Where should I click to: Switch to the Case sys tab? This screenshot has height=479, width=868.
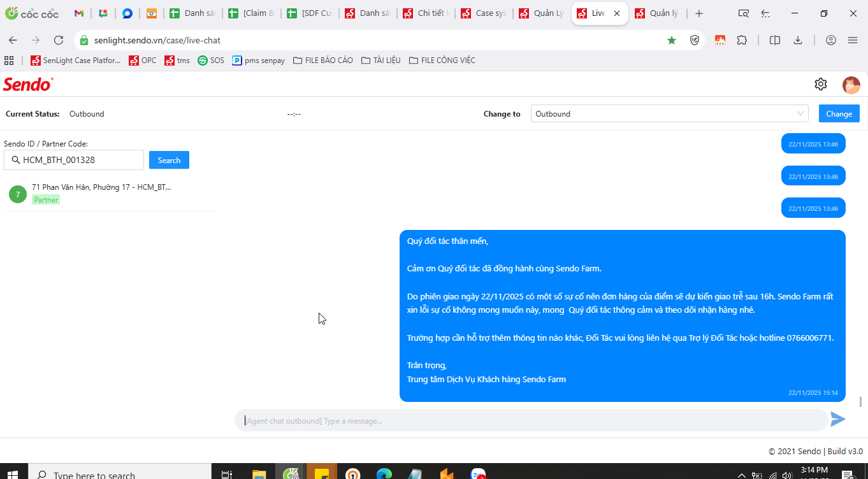click(x=484, y=13)
